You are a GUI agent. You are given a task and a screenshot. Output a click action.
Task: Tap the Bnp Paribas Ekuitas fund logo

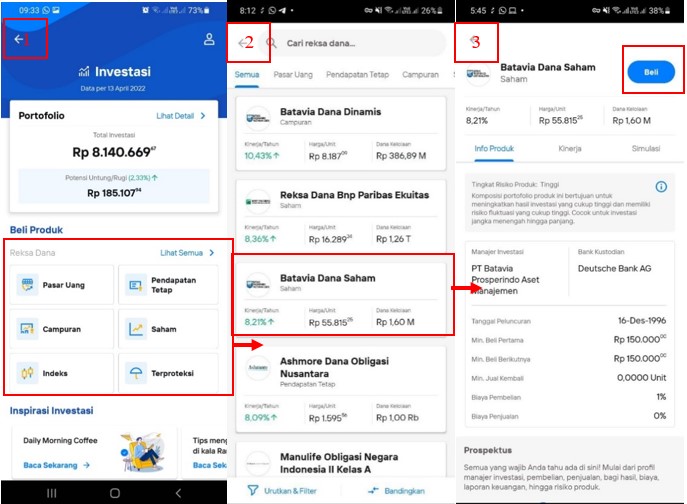pos(258,202)
